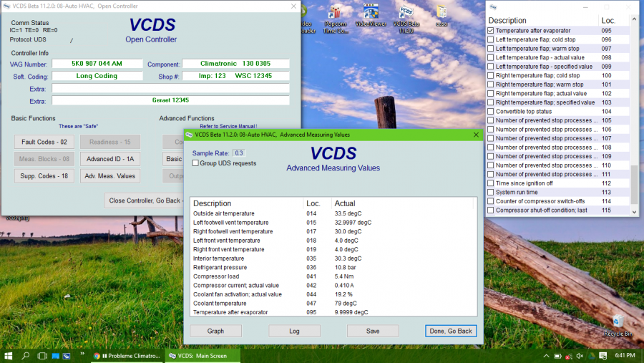Click scroll up arrow in selection list
This screenshot has width=644, height=363.
(x=635, y=19)
